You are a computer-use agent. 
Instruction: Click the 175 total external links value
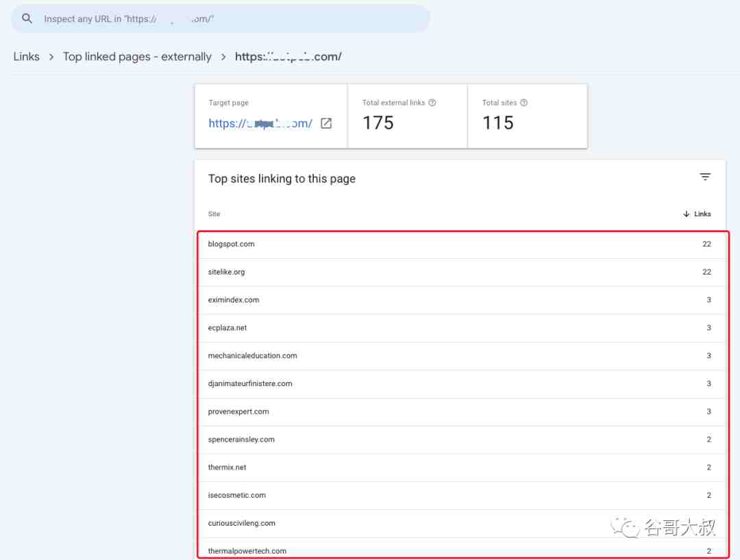point(378,123)
